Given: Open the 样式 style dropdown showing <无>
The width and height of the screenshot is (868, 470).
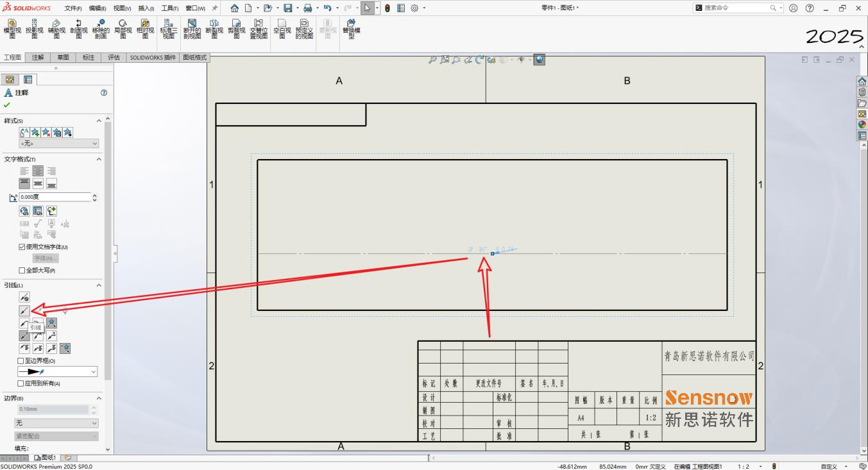Looking at the screenshot, I should 59,144.
